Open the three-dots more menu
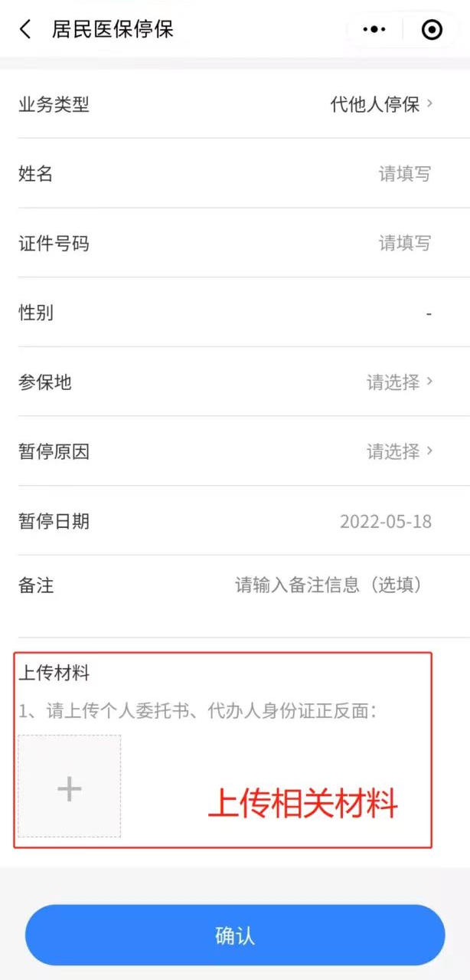Image resolution: width=470 pixels, height=980 pixels. point(374,30)
